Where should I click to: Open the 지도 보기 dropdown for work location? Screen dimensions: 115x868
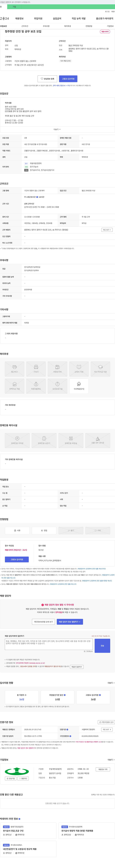point(107,230)
